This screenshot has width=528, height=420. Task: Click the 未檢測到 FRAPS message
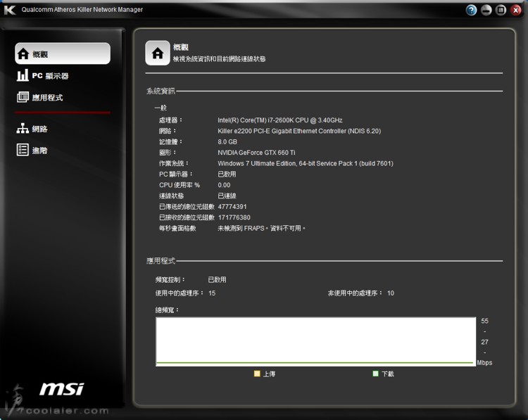point(261,228)
